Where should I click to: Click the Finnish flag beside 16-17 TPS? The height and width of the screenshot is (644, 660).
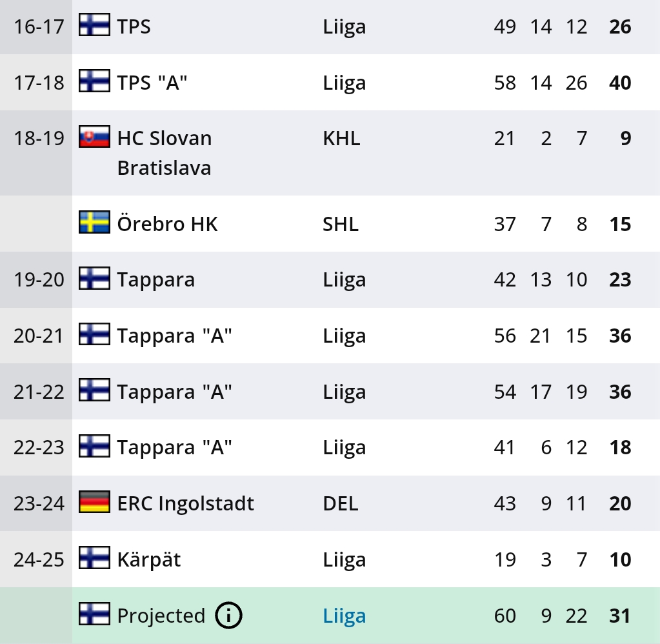point(95,25)
